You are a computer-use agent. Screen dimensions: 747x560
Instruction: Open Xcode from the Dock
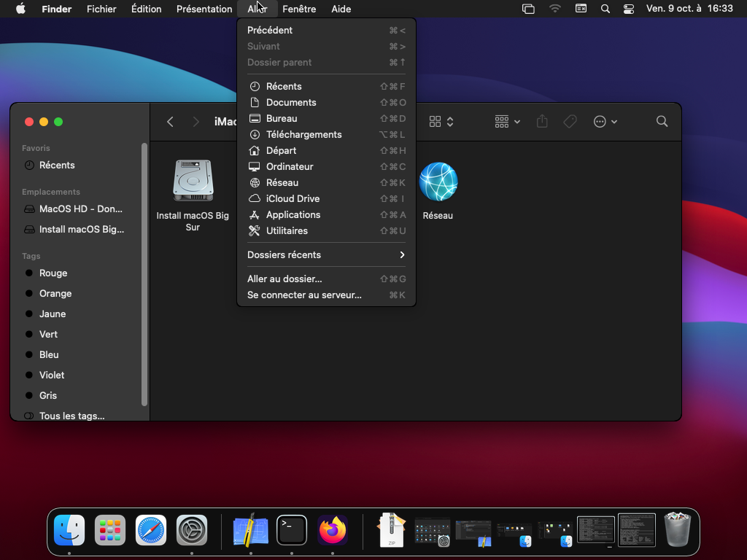pos(251,530)
